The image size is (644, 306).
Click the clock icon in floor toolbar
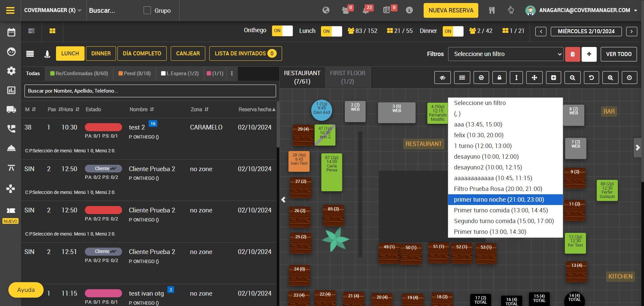click(629, 78)
